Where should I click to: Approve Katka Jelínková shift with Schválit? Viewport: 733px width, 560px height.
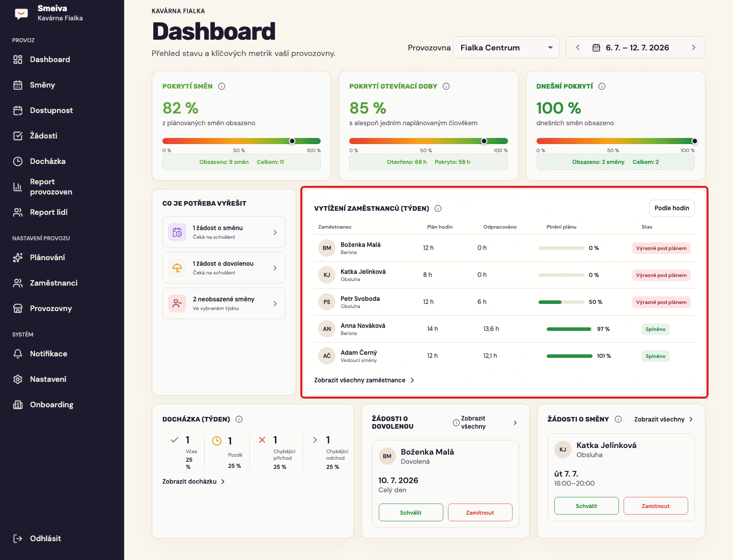coord(586,506)
